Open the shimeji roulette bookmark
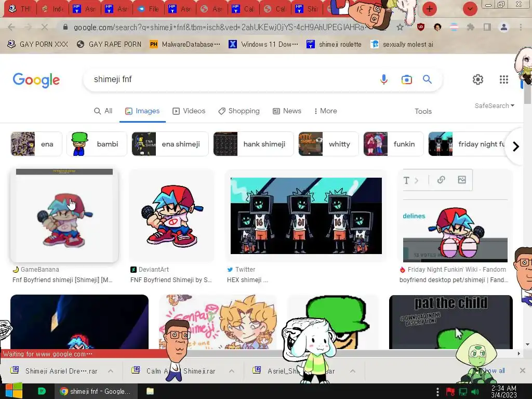The width and height of the screenshot is (532, 399). pyautogui.click(x=334, y=44)
